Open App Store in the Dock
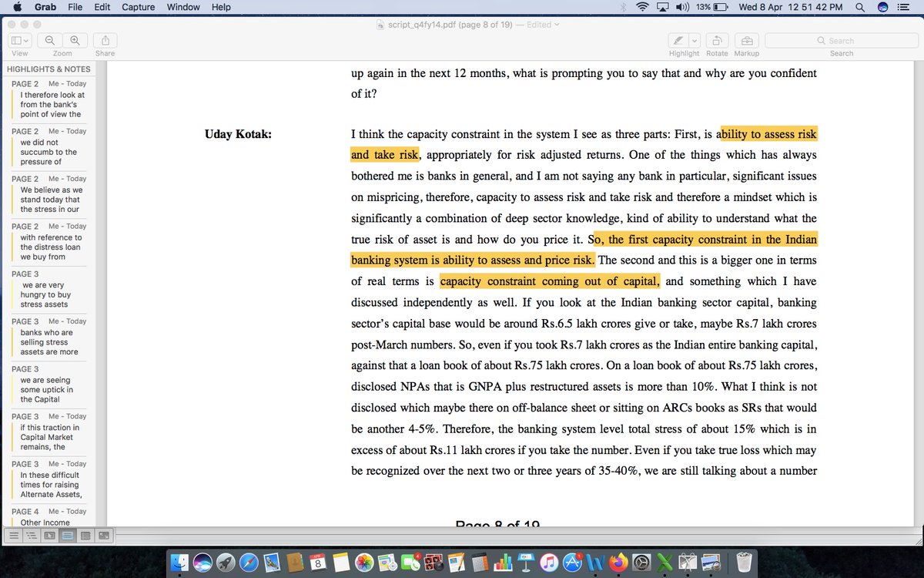924x578 pixels. (x=572, y=562)
